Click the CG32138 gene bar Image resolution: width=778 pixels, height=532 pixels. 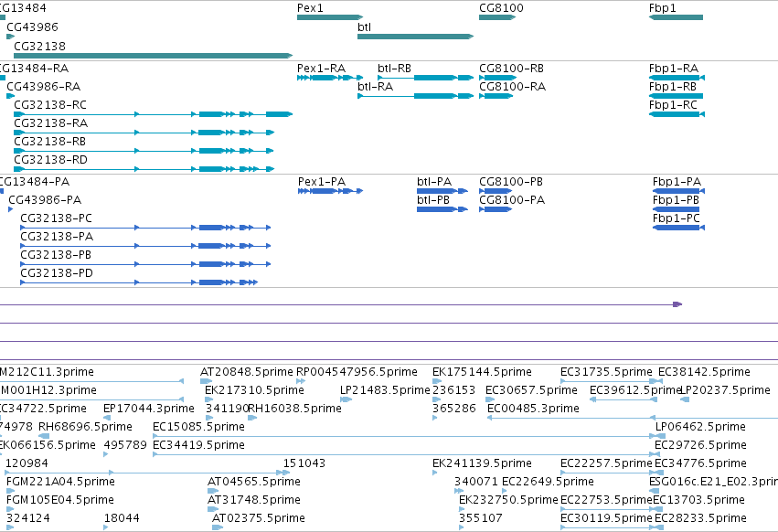[x=154, y=56]
